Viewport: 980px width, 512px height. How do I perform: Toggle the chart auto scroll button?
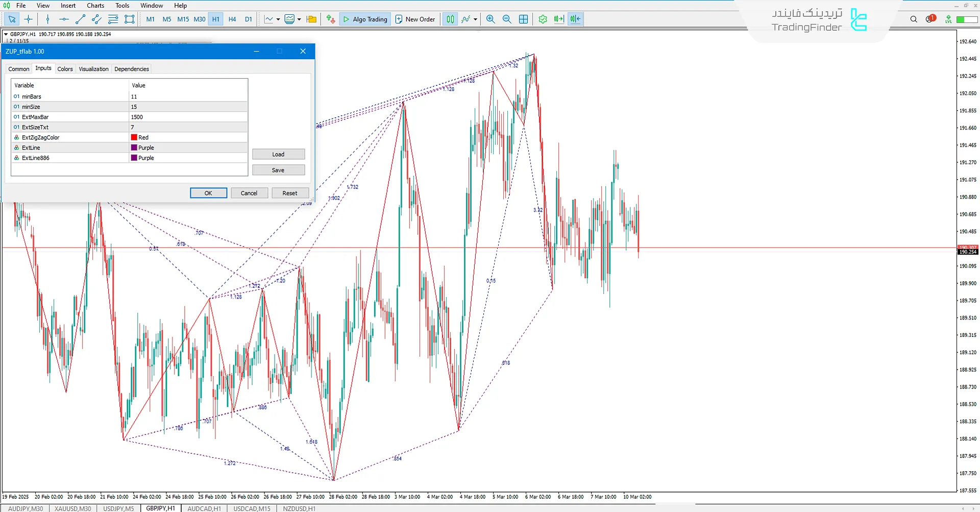[x=559, y=19]
